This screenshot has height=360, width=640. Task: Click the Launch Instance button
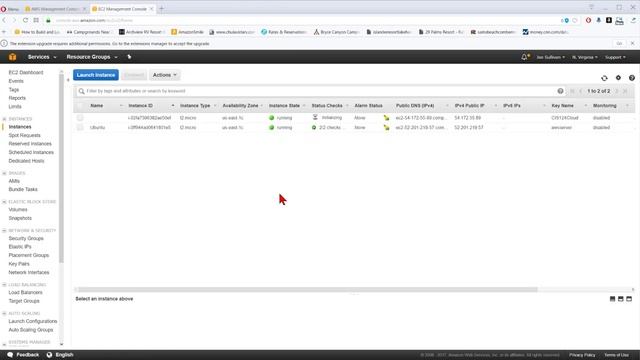coord(96,75)
